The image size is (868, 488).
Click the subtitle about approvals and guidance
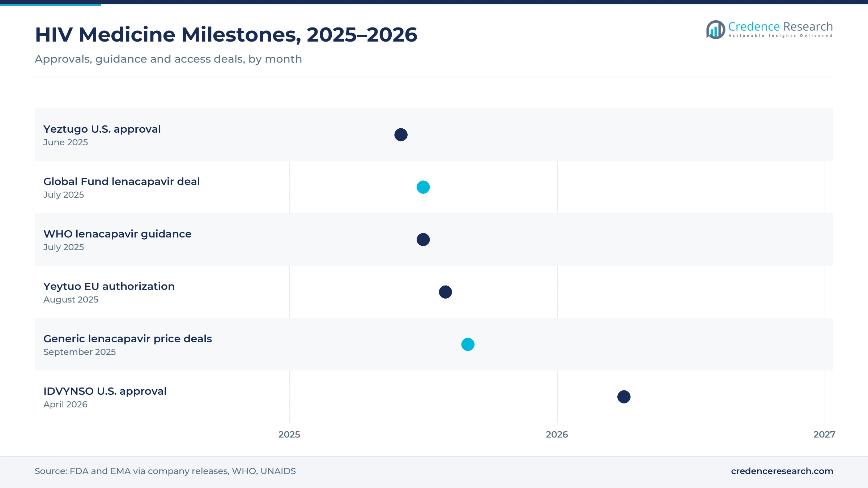click(168, 59)
